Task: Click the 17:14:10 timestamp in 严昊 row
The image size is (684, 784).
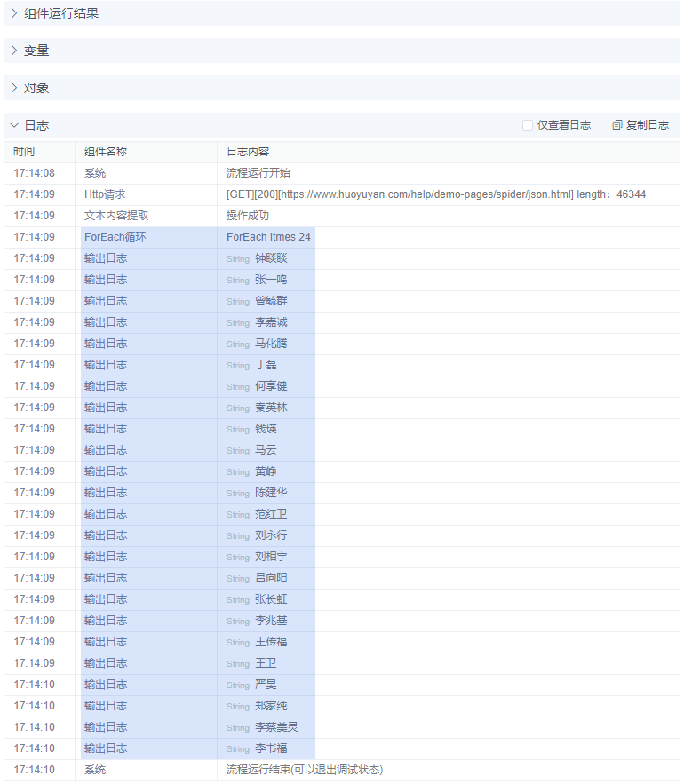Action: (x=34, y=685)
